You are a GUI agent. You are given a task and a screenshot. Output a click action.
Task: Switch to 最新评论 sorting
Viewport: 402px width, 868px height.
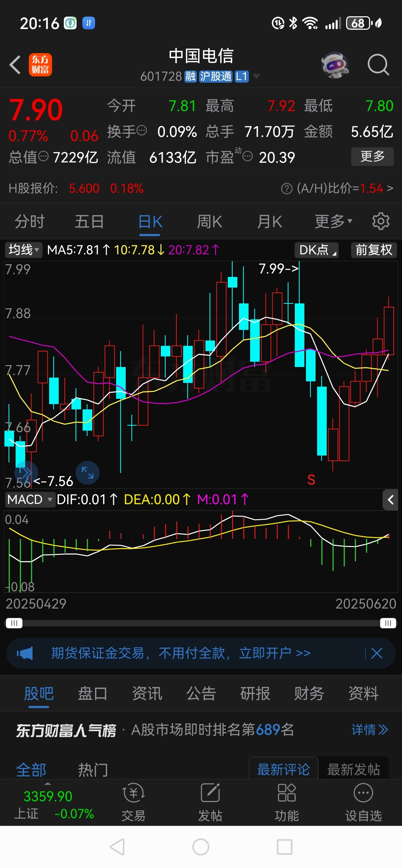pos(283,769)
